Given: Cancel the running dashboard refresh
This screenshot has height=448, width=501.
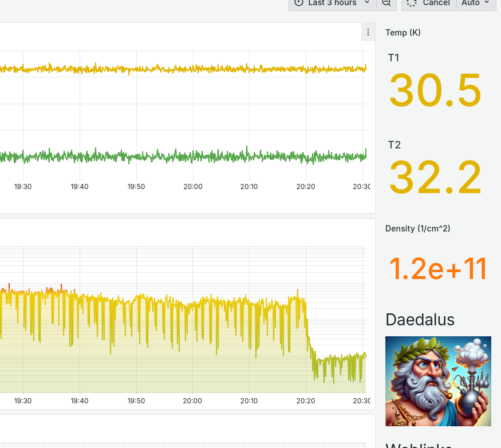Looking at the screenshot, I should click(429, 3).
